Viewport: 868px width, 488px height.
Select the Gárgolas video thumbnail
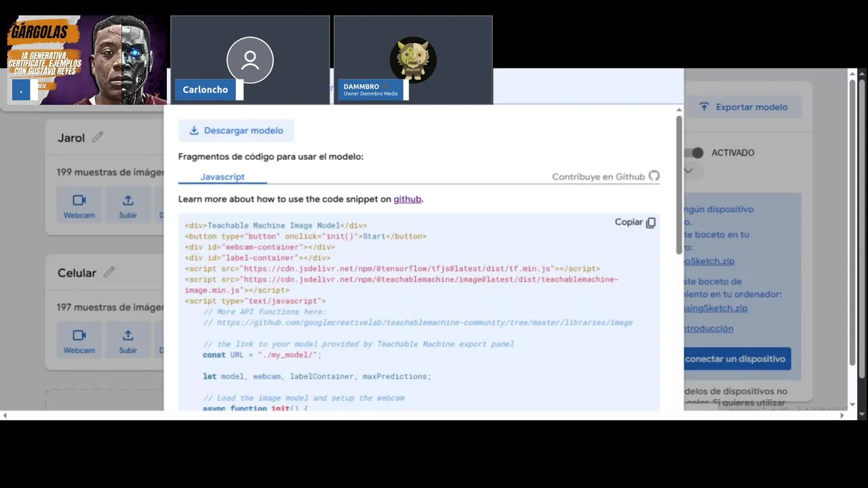tap(87, 60)
